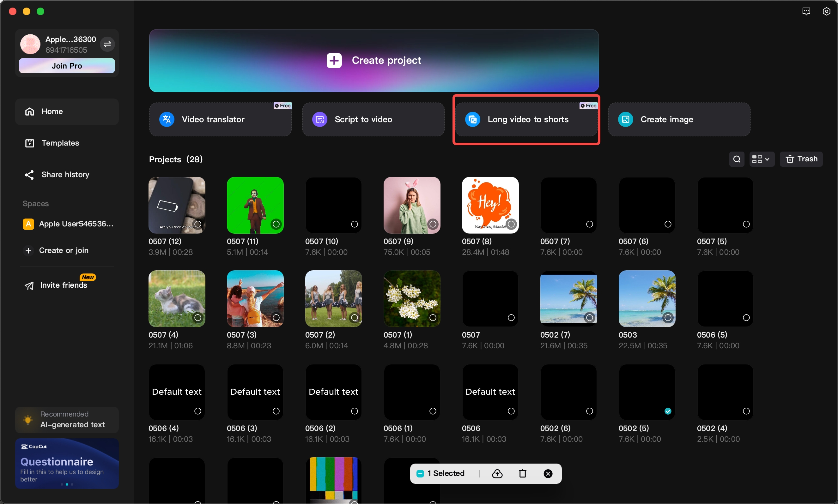Image resolution: width=838 pixels, height=504 pixels.
Task: Select the 0507 (11) project checkbox
Action: 276,224
